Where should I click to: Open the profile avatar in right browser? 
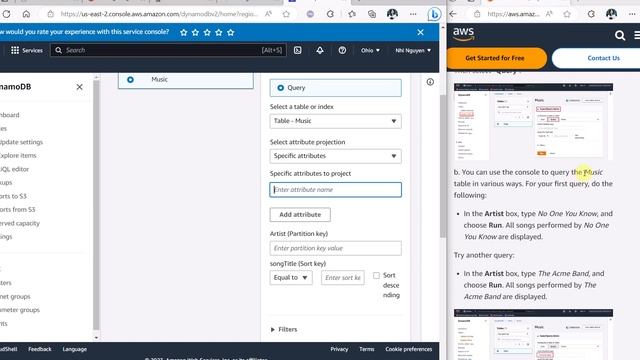611,14
